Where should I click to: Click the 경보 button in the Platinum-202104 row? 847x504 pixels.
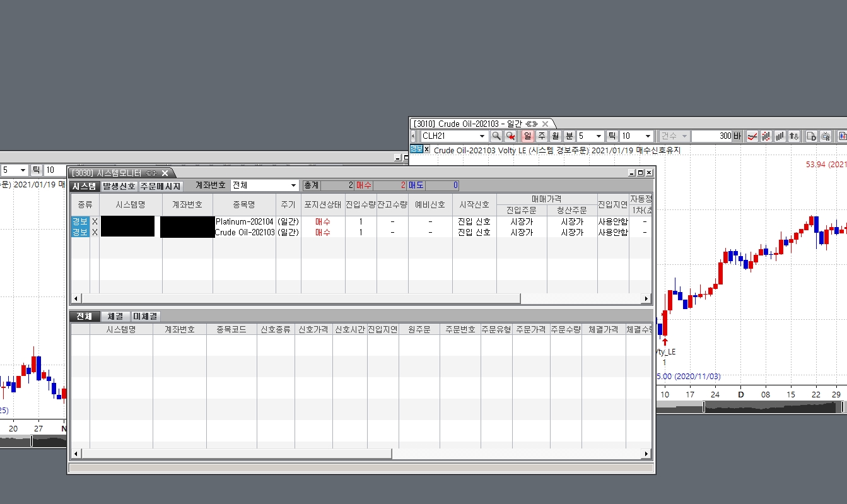(x=79, y=222)
